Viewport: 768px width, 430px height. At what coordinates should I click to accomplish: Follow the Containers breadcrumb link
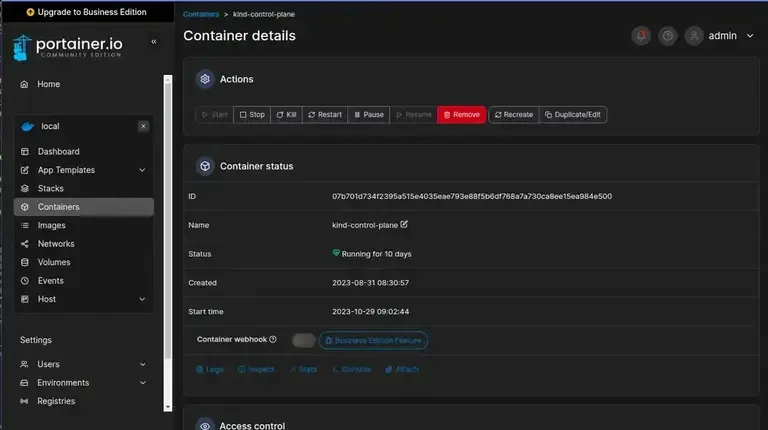click(x=201, y=14)
